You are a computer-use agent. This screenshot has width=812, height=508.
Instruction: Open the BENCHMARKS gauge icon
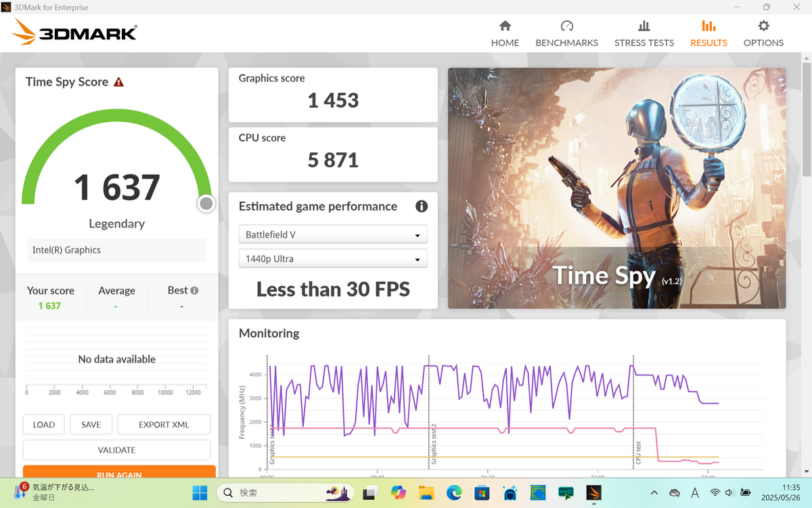click(567, 26)
